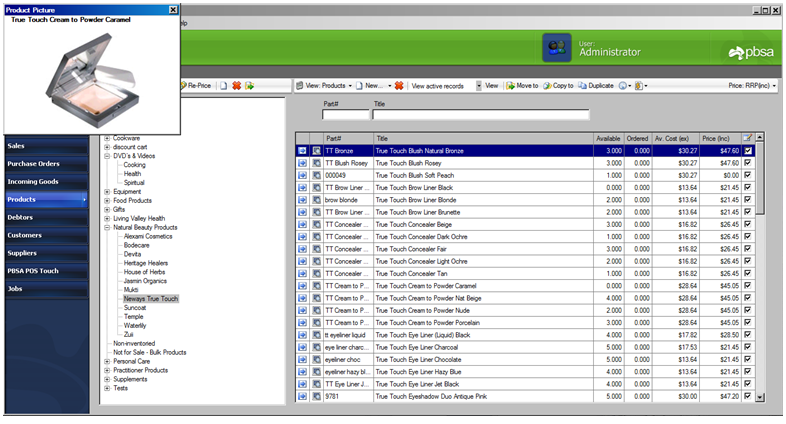Open record arrow for tt eyeliner liquid row
The height and width of the screenshot is (424, 786).
(x=302, y=335)
